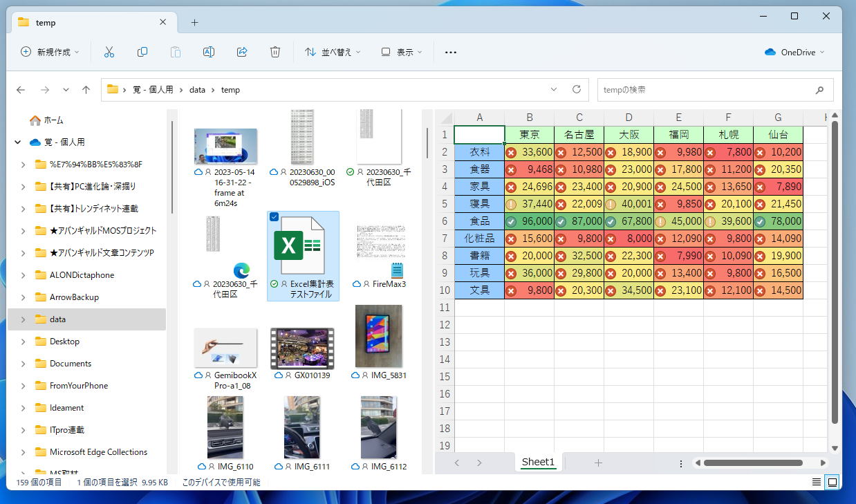
Task: Click the tempの検索 search box
Action: (x=715, y=90)
